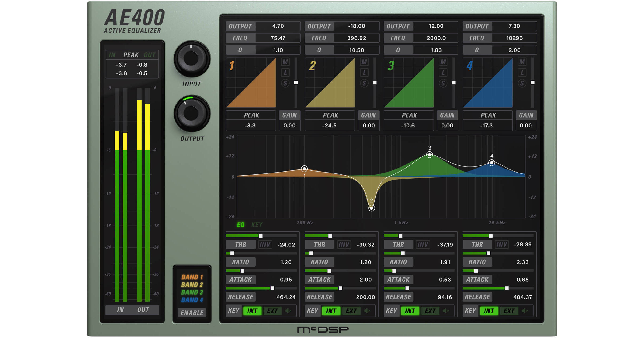
Task: Click band 1 FREQ value 75.47
Action: click(x=278, y=38)
